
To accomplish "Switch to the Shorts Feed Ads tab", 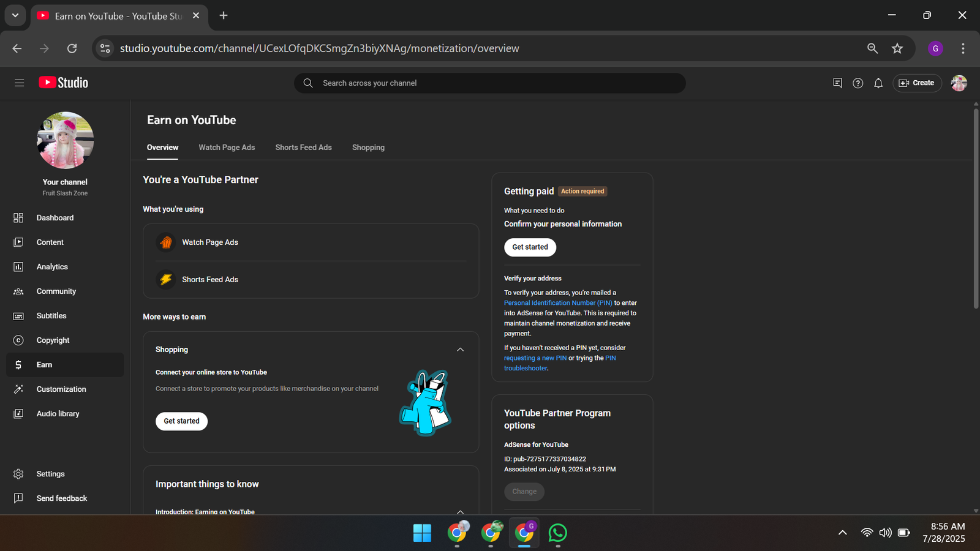I will tap(303, 148).
